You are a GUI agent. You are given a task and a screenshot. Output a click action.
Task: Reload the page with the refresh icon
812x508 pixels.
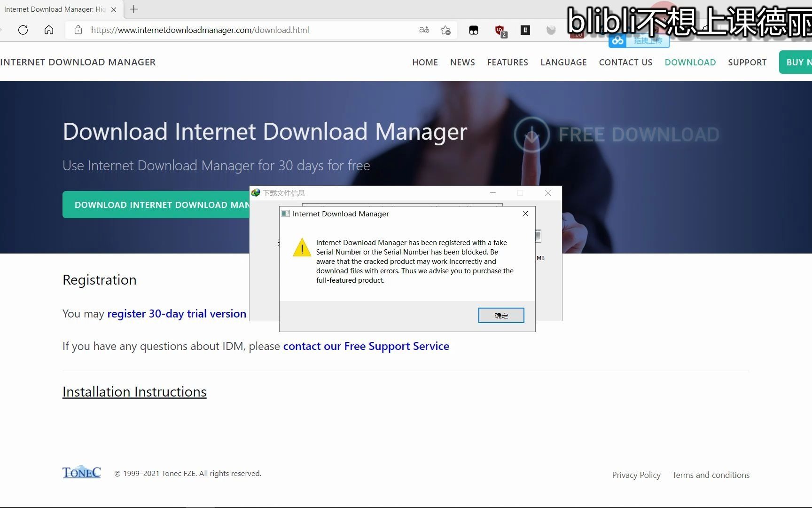coord(23,30)
